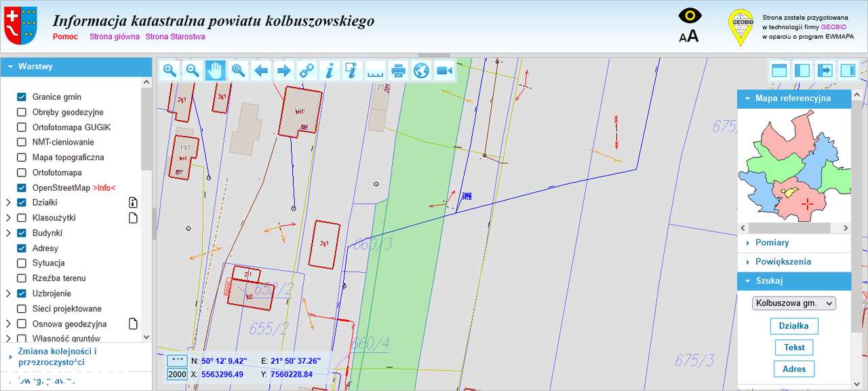Expand the Klasoużytki layer tree

pyautogui.click(x=8, y=218)
